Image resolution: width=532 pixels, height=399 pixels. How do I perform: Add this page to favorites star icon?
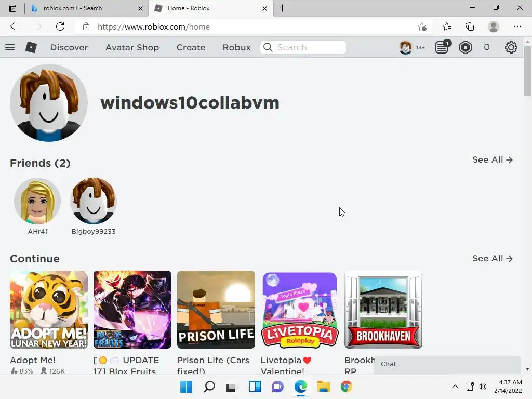(x=422, y=26)
